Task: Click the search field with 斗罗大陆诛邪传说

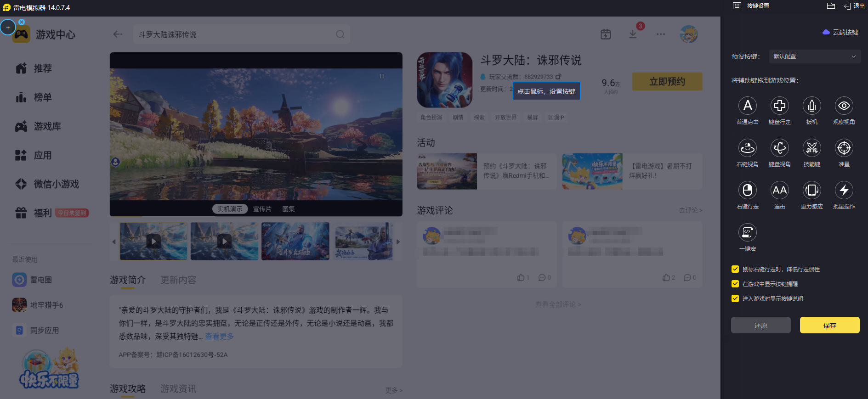Action: coord(242,34)
